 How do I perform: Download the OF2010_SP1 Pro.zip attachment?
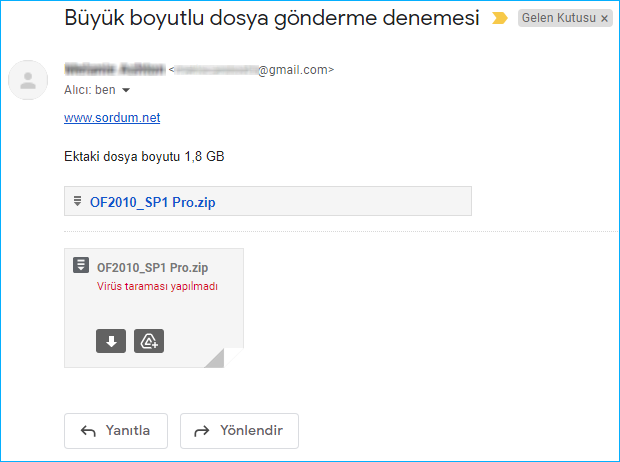[111, 341]
